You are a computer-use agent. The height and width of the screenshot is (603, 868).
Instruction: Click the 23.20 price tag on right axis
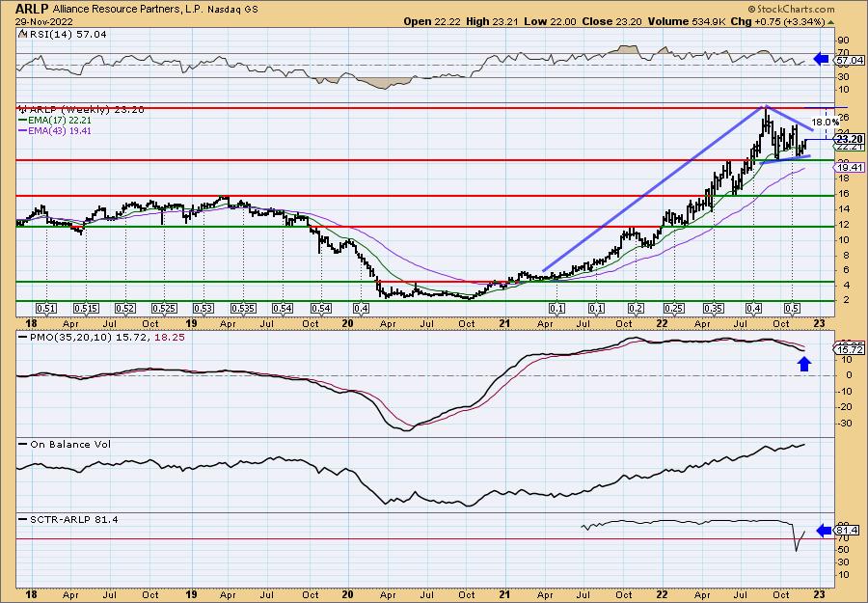851,139
